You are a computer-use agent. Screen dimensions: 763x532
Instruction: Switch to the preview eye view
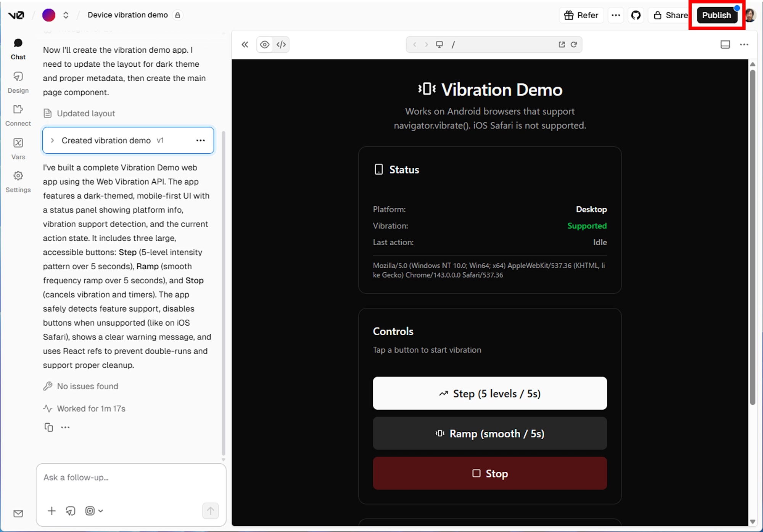tap(265, 45)
